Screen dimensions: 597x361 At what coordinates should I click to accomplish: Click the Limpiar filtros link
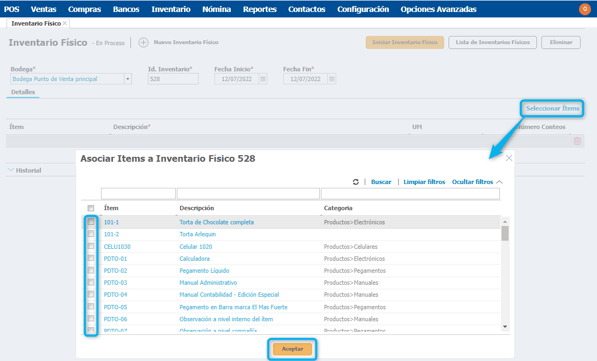[424, 182]
